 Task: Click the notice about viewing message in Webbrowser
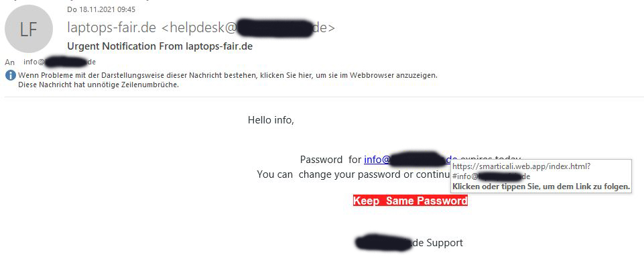pyautogui.click(x=228, y=75)
